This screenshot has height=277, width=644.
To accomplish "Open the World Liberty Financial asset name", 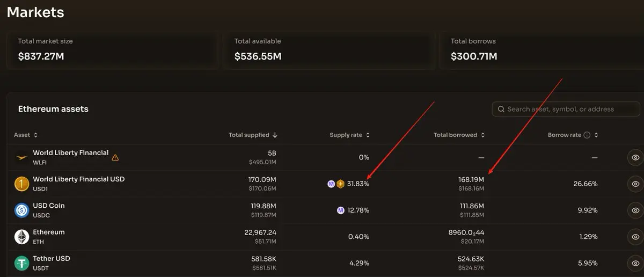I will click(71, 153).
